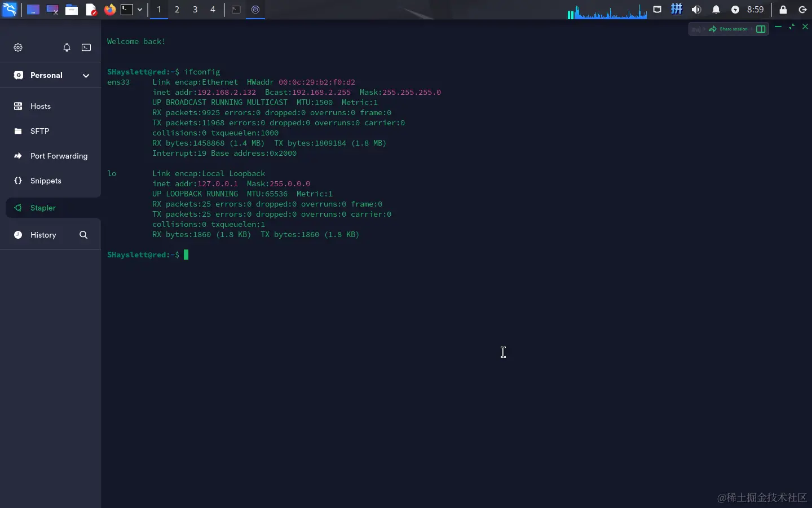Open the log out icon

pyautogui.click(x=803, y=10)
